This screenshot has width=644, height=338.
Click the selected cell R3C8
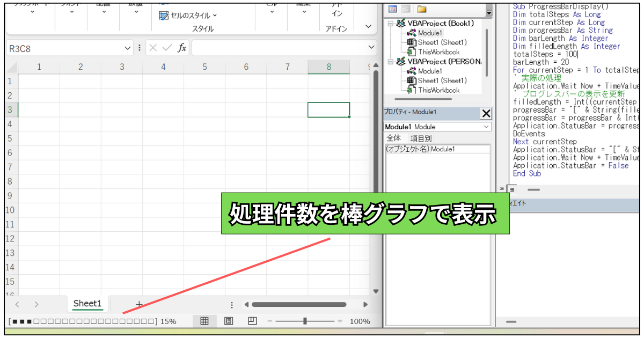329,110
